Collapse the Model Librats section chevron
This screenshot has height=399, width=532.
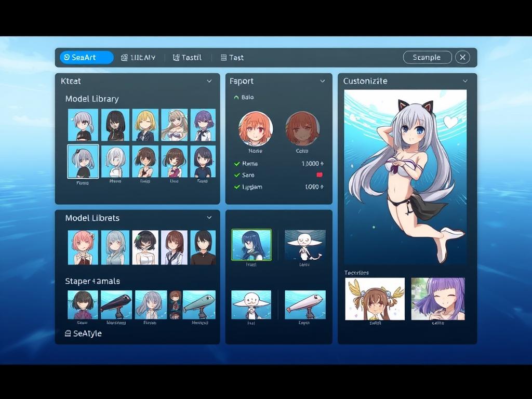209,218
